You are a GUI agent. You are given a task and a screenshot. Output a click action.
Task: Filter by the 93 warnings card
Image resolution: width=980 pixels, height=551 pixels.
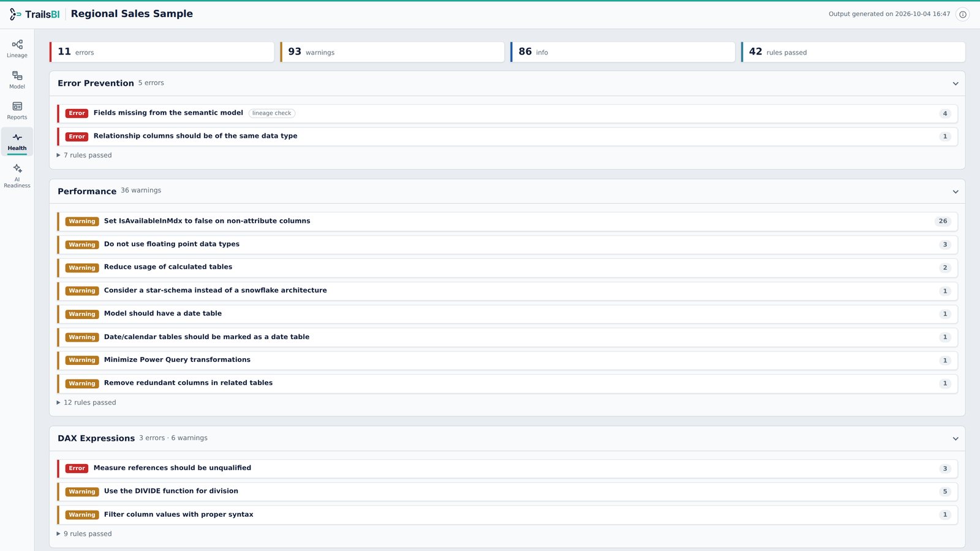(x=392, y=52)
